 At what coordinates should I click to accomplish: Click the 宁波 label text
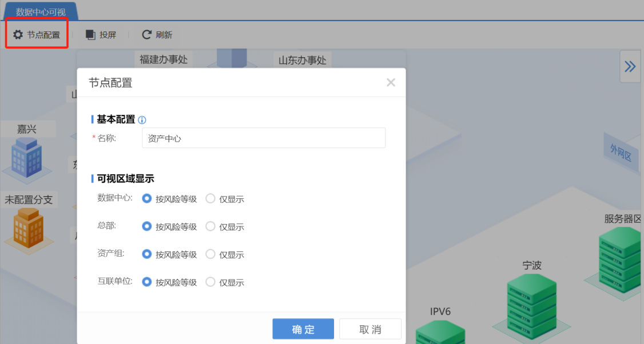point(532,266)
